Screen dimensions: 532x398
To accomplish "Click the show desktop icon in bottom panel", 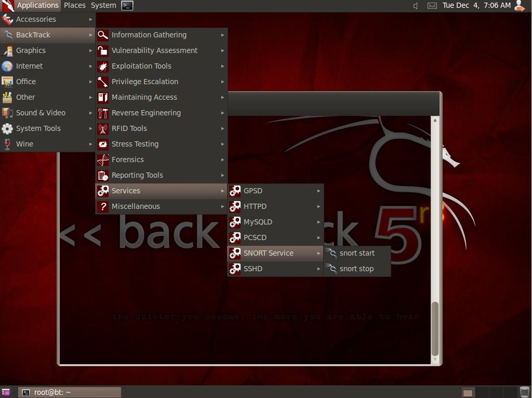I will pyautogui.click(x=6, y=393).
